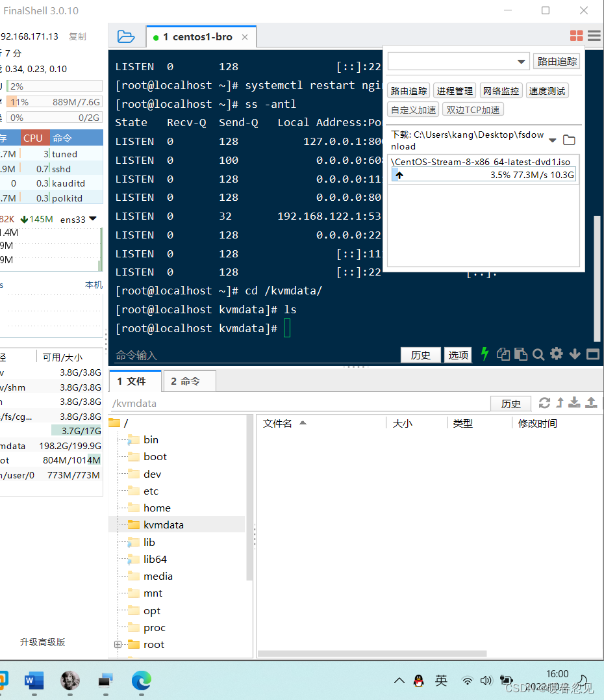Click the terminal search magnifier icon

point(538,354)
